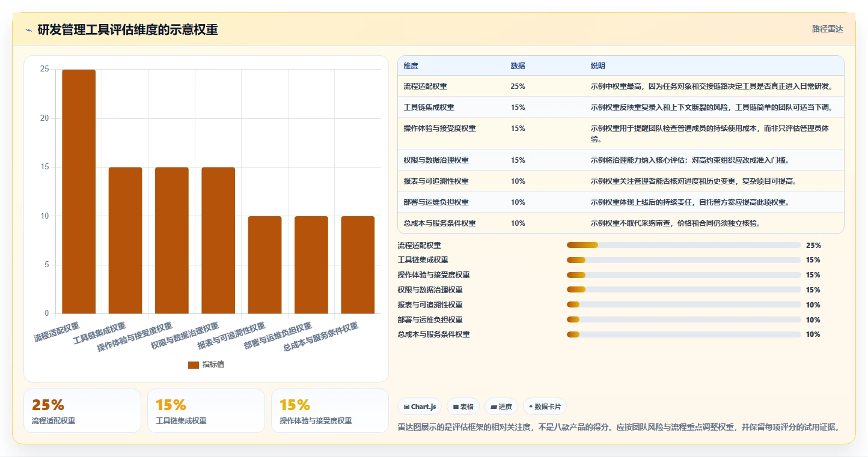
Task: Click the 总成本与服务条件权重 label under the chart axis
Action: coord(321,337)
